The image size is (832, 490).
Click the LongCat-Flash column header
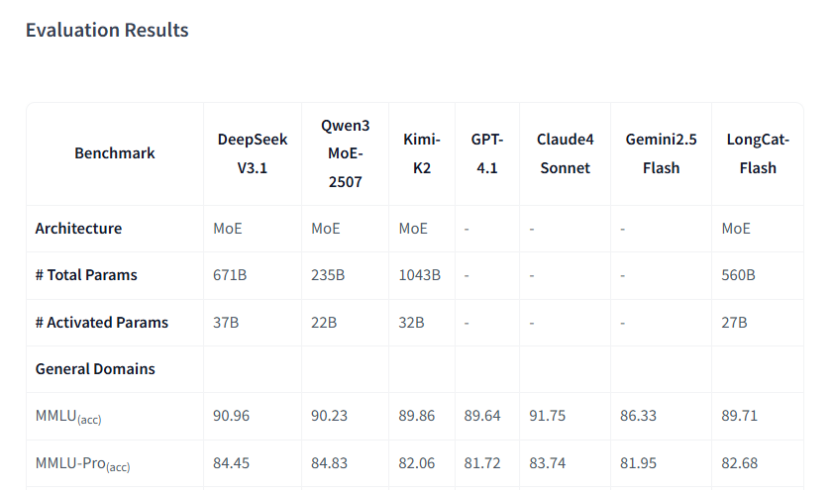coord(757,153)
